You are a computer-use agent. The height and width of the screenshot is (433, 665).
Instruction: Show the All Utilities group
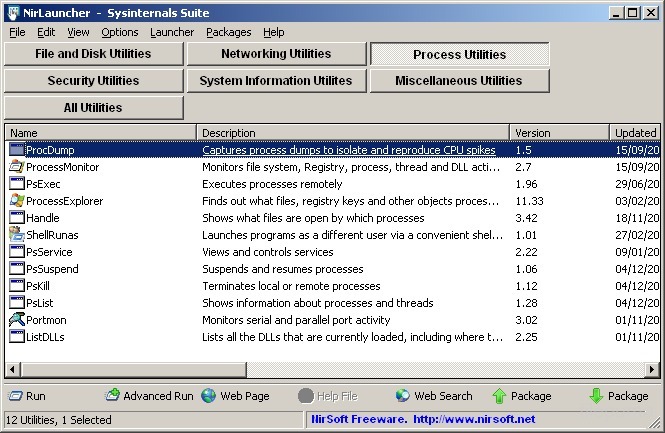click(x=93, y=108)
